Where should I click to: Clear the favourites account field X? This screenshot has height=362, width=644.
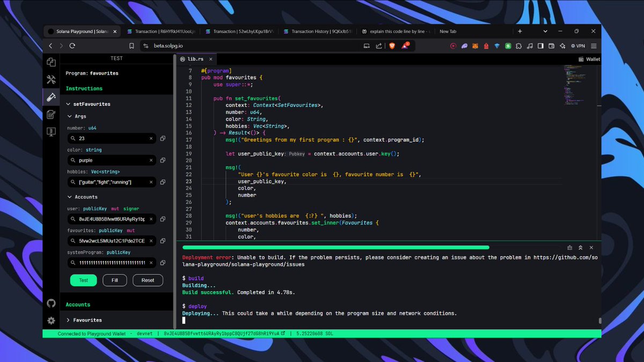tap(151, 241)
